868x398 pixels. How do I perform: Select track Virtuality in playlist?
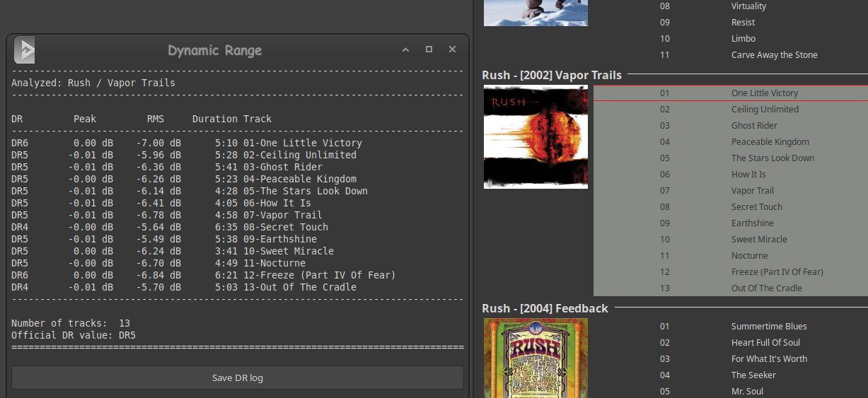click(731, 6)
